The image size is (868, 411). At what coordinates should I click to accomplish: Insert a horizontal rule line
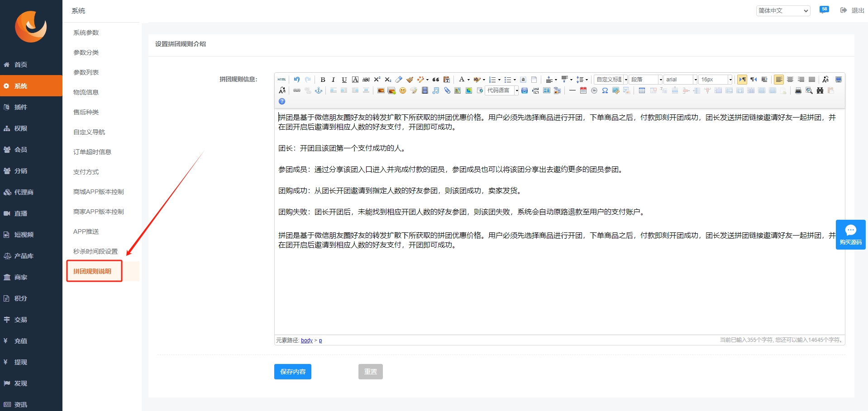click(x=572, y=90)
